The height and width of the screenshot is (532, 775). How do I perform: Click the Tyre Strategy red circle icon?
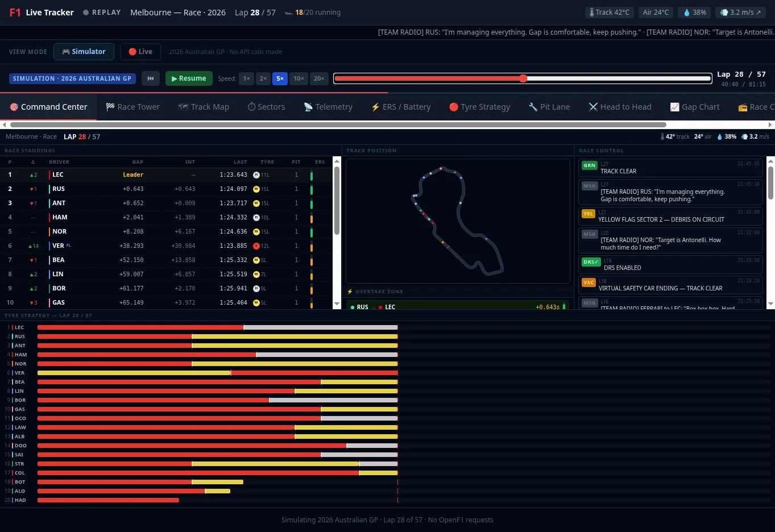[x=454, y=107]
